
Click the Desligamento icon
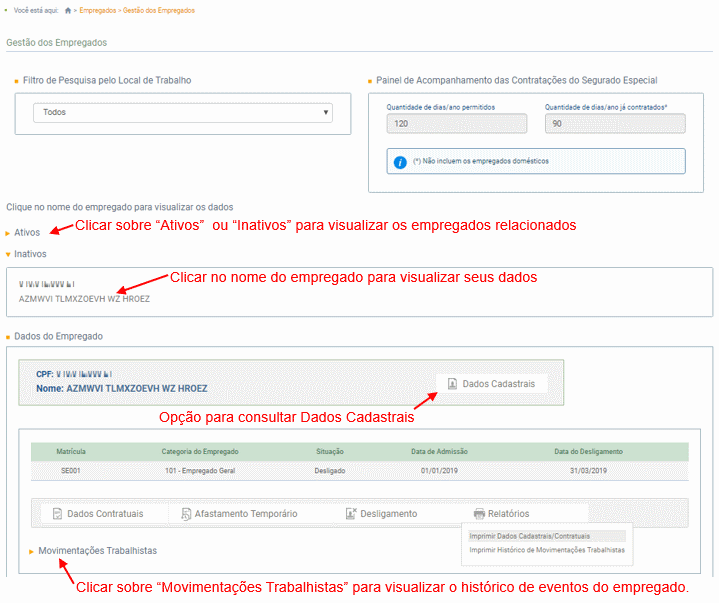coord(351,514)
